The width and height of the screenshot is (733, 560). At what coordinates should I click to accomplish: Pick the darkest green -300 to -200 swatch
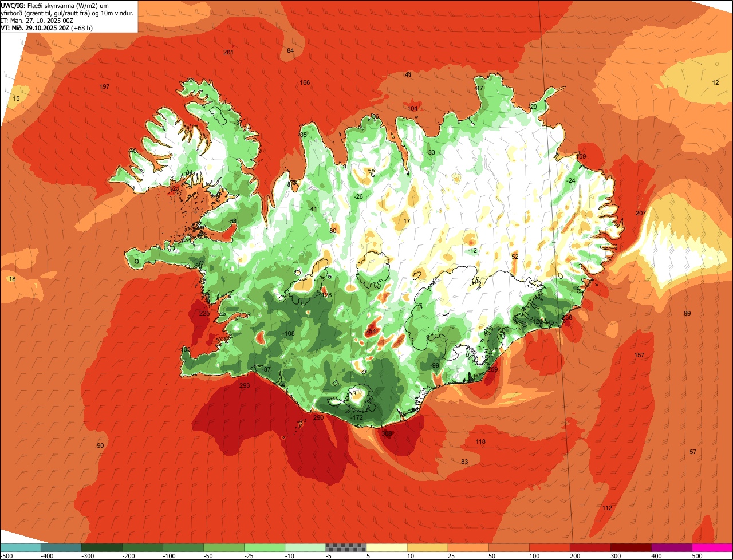pos(101,547)
